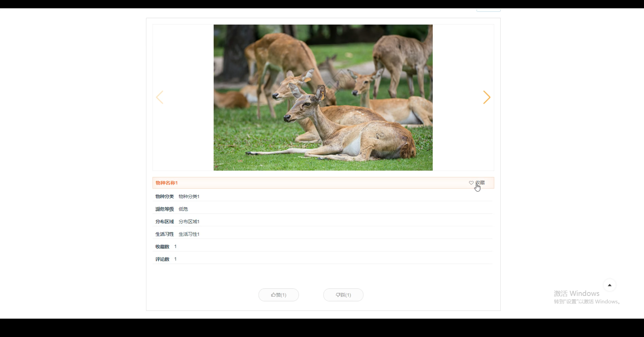The height and width of the screenshot is (337, 644).
Task: Show previous image with left arrow
Action: (160, 97)
